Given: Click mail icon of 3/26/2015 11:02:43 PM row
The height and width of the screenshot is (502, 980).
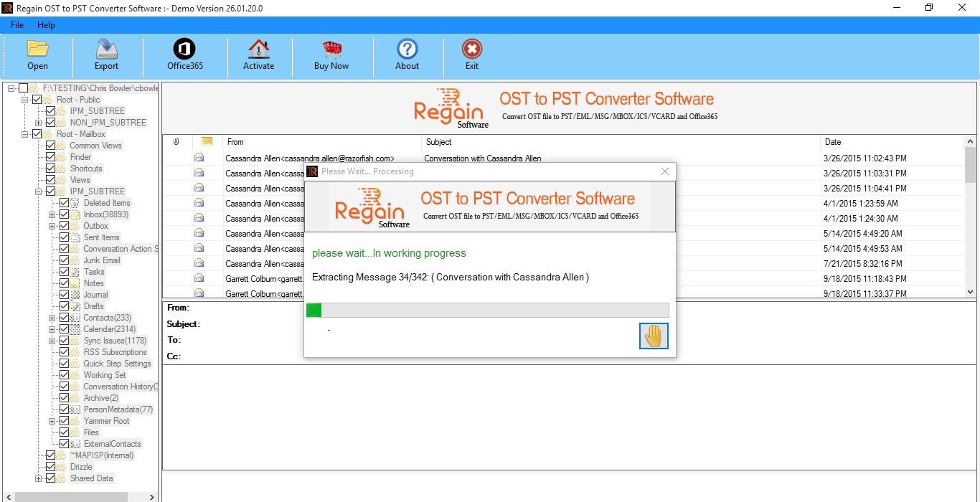Looking at the screenshot, I should tap(199, 158).
